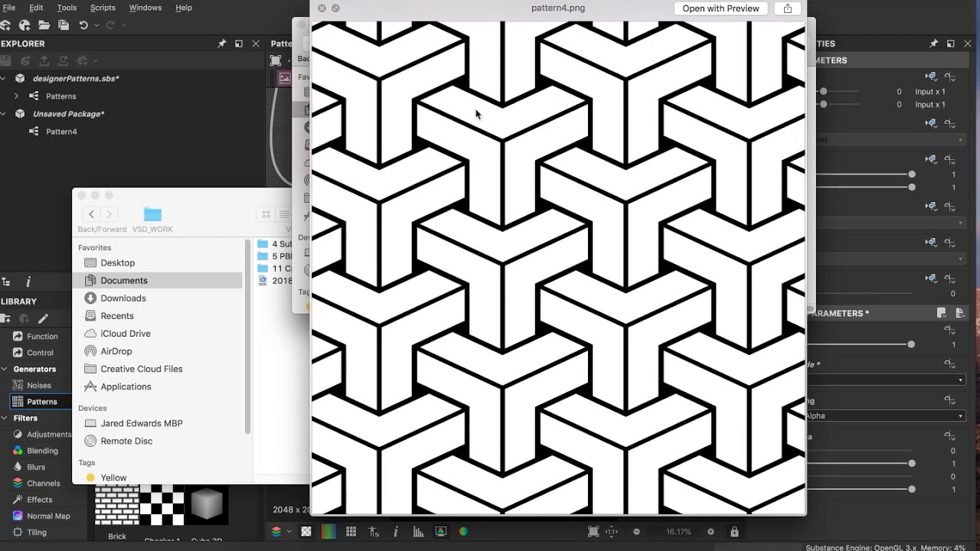Click the info 'i' icon above Library
This screenshot has height=551, width=980.
28,282
